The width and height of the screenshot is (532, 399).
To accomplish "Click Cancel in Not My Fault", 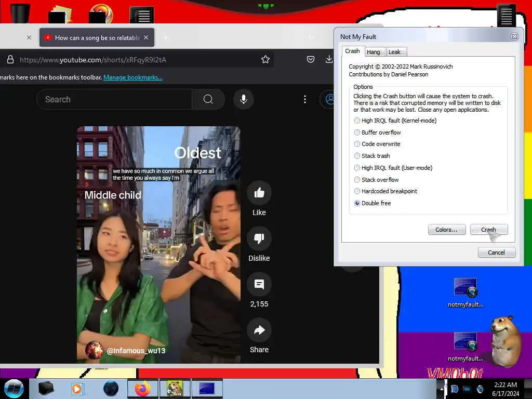I will 496,252.
